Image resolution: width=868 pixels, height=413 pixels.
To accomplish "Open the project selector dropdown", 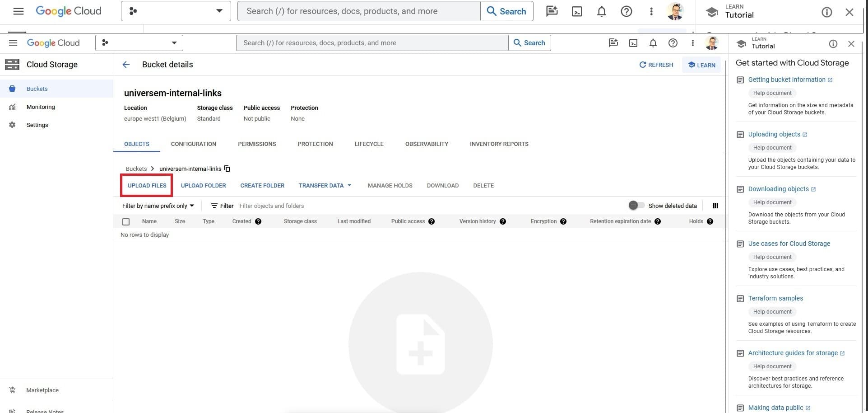I will 139,43.
